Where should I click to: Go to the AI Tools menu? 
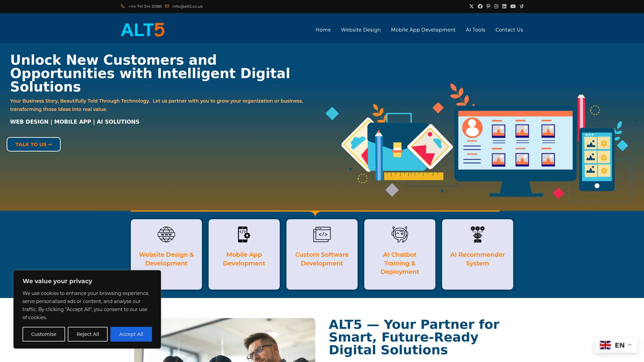pos(475,30)
